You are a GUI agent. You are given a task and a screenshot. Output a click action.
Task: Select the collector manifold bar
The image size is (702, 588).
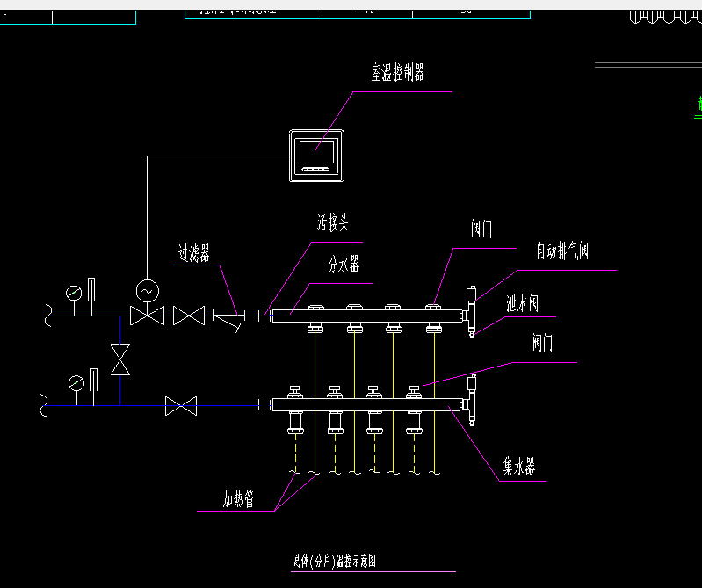[x=366, y=405]
